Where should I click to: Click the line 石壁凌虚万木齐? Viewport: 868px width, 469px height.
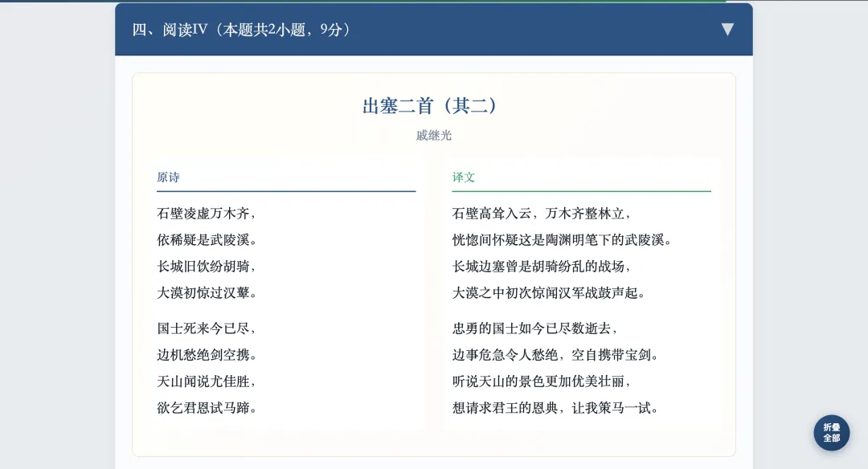click(207, 214)
